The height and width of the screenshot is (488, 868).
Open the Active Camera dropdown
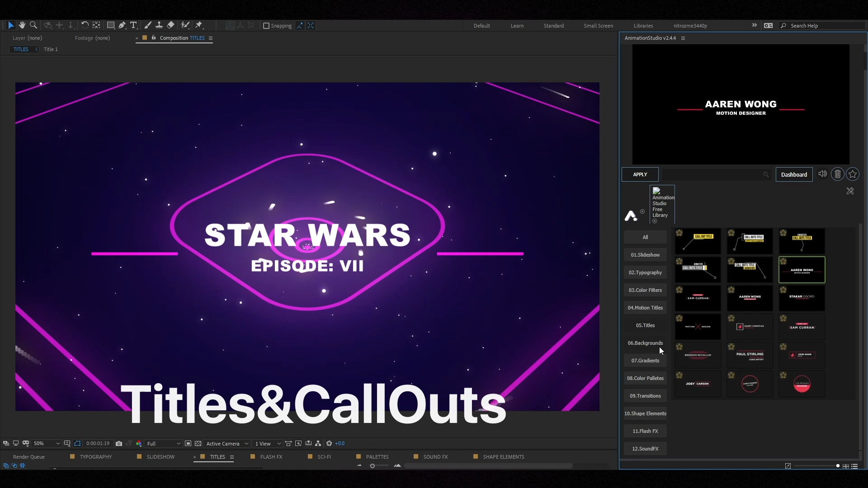[x=227, y=443]
